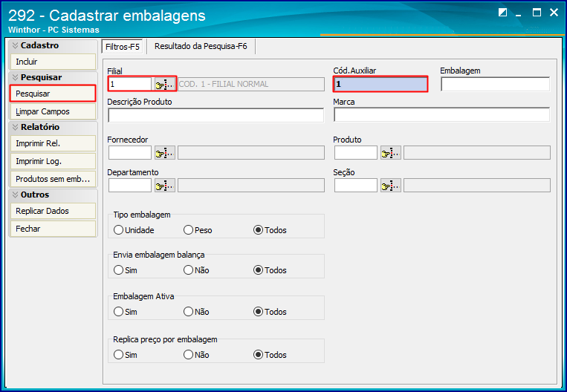
Task: Collapse the Outros section
Action: (15, 195)
